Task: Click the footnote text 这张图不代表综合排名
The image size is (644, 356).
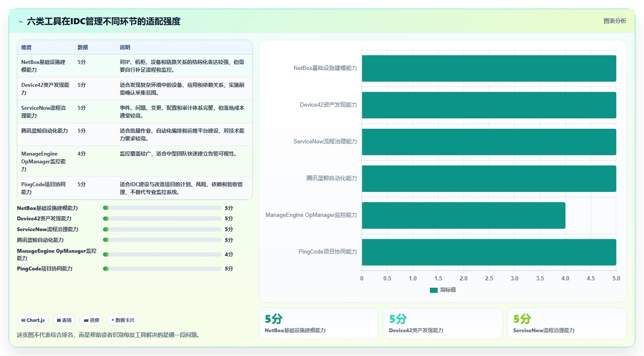Action: pos(108,335)
